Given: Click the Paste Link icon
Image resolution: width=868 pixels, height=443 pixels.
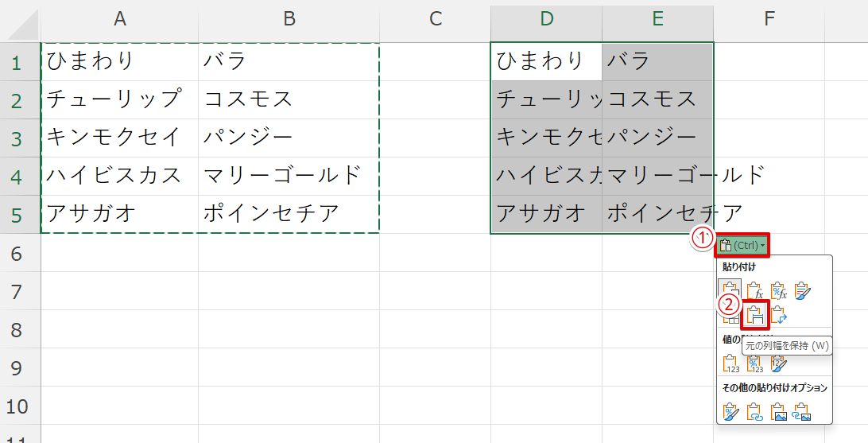Looking at the screenshot, I should point(754,411).
